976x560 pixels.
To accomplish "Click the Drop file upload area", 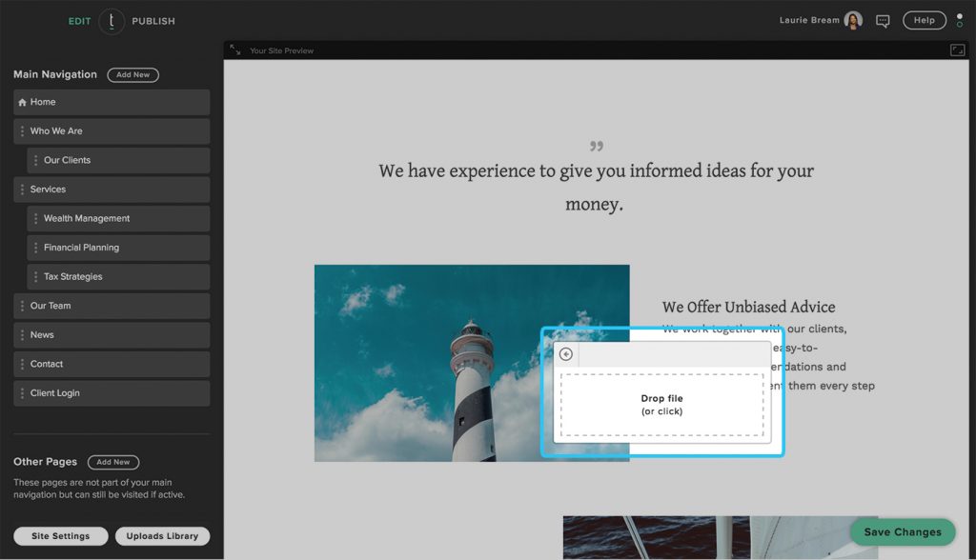I will pos(661,405).
